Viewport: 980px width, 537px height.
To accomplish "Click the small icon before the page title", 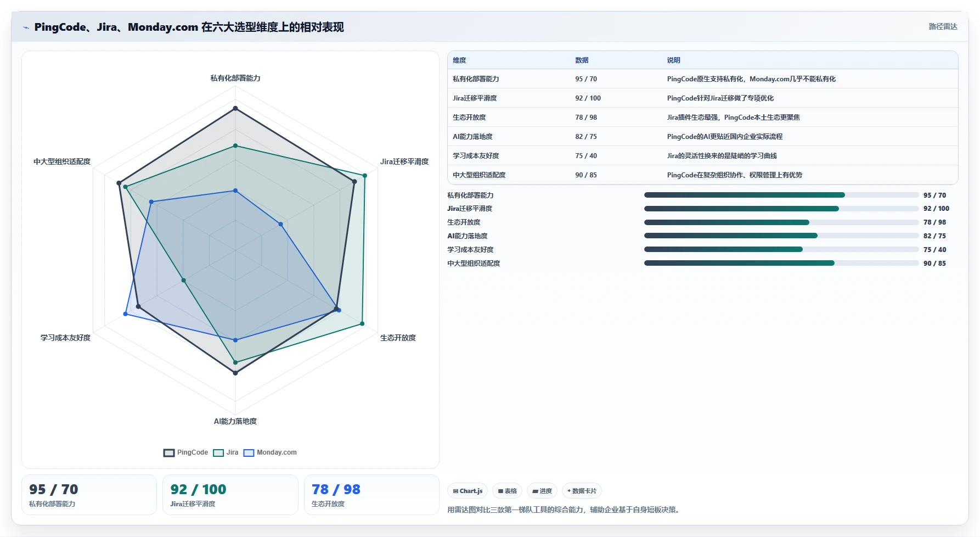I will tap(26, 27).
